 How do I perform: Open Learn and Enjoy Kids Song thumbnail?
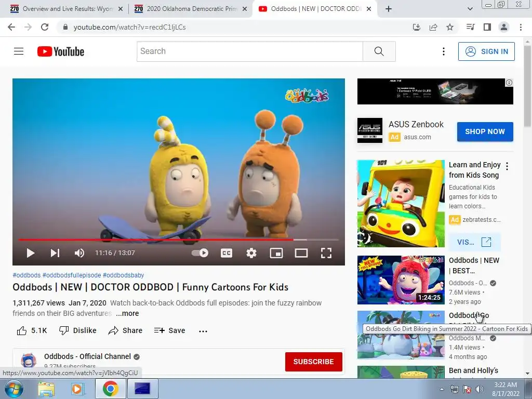(x=401, y=204)
